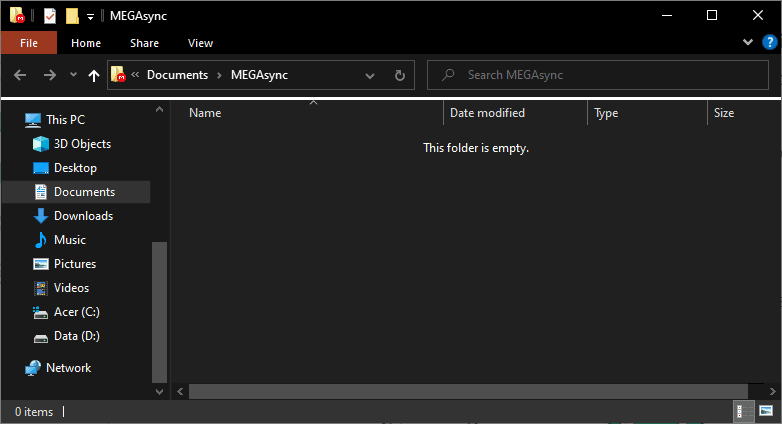Click the address bar folder icon
The height and width of the screenshot is (424, 782).
point(118,74)
